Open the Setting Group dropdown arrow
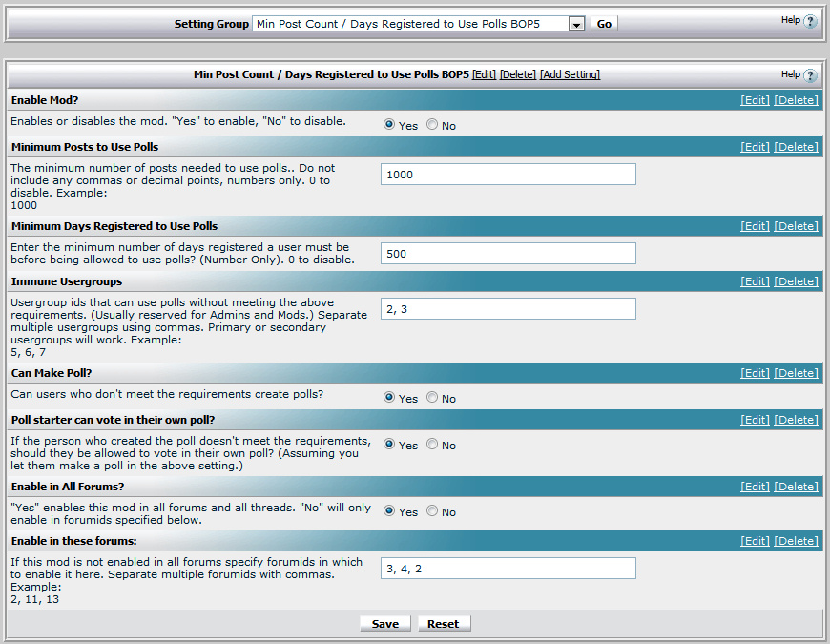 pos(576,24)
